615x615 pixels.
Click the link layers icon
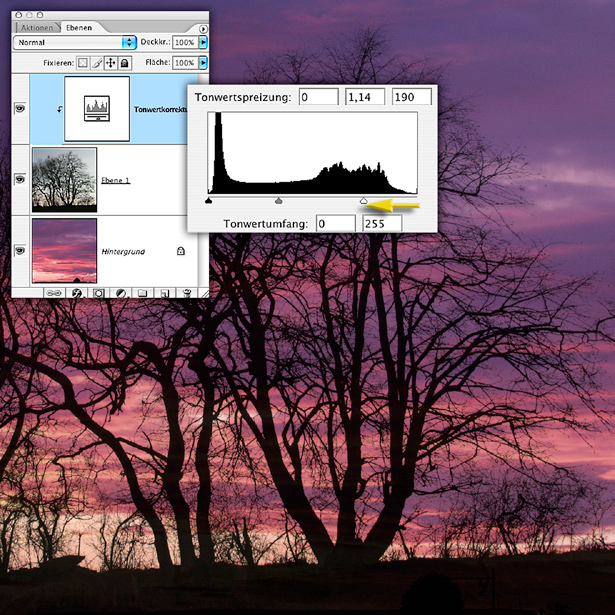pos(54,293)
